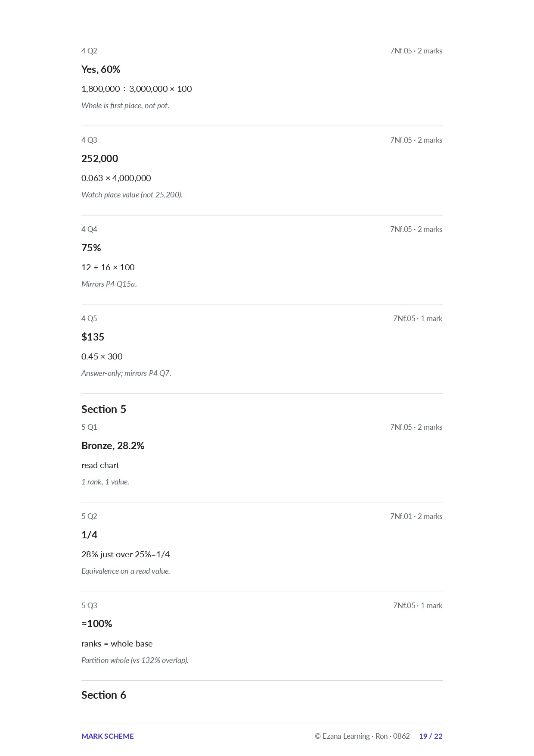Click the 1/4 answer heading
Image resolution: width=534 pixels, height=756 pixels.
coord(90,535)
